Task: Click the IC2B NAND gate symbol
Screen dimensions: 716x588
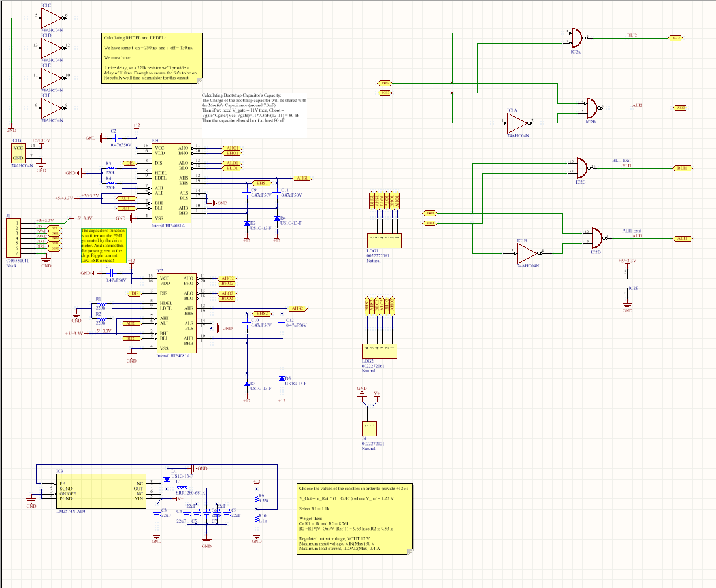Action: [592, 108]
